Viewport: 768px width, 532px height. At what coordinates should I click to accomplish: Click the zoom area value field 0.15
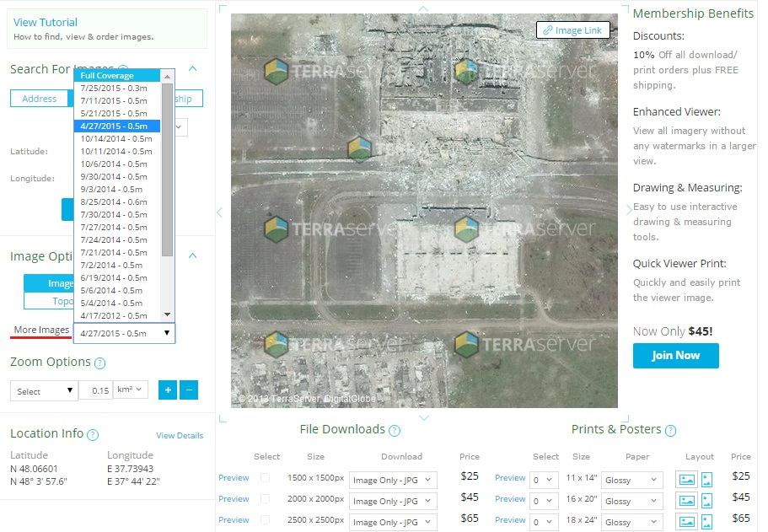(95, 390)
